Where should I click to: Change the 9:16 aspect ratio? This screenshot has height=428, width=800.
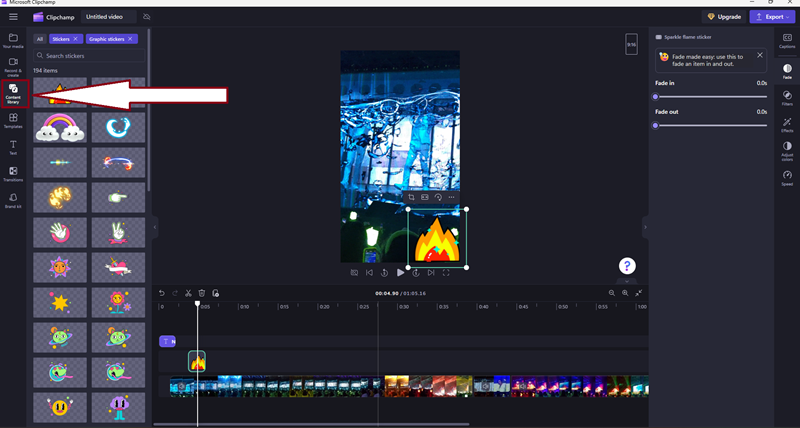coord(631,44)
